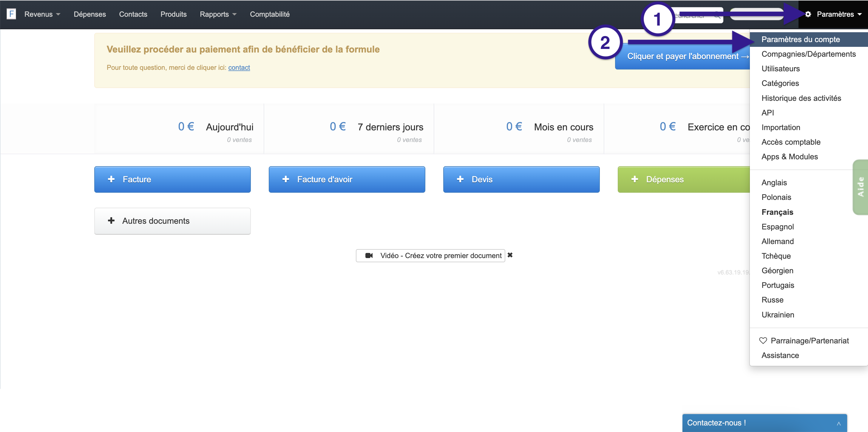Click the 7 derniers jours summary
Image resolution: width=868 pixels, height=432 pixels.
pyautogui.click(x=349, y=129)
